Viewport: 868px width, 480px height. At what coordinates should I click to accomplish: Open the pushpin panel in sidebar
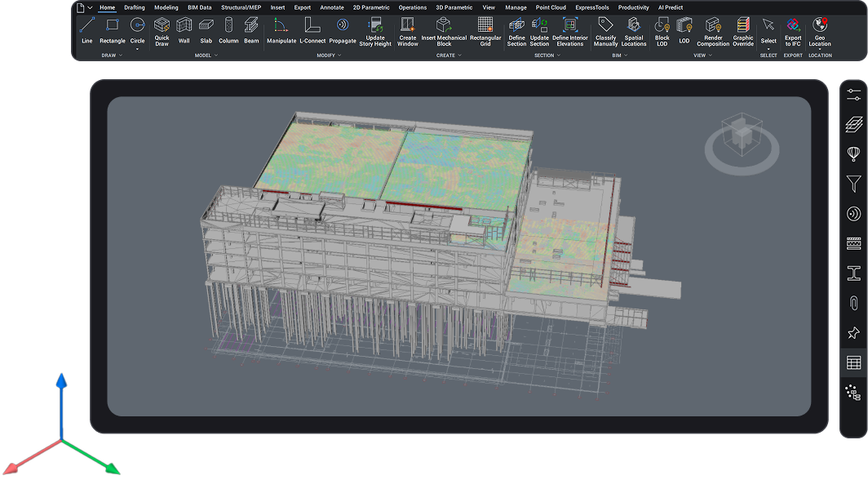click(853, 333)
